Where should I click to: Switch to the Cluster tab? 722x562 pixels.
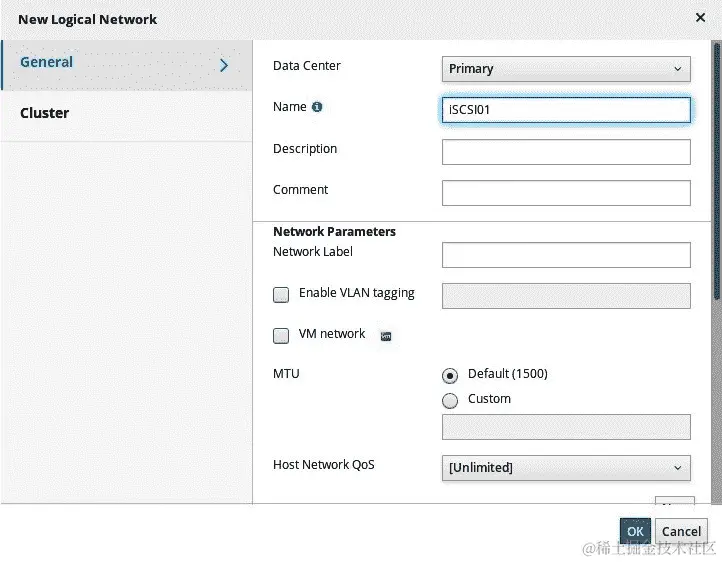tap(127, 116)
